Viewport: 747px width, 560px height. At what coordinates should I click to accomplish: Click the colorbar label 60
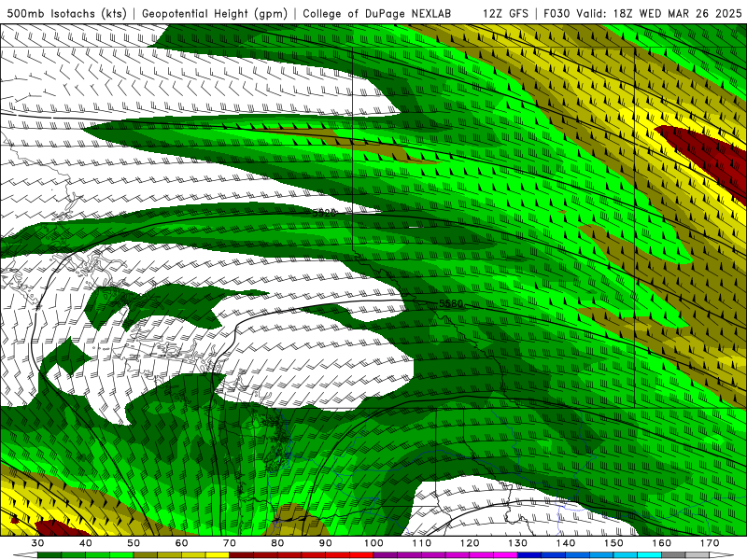[x=181, y=543]
